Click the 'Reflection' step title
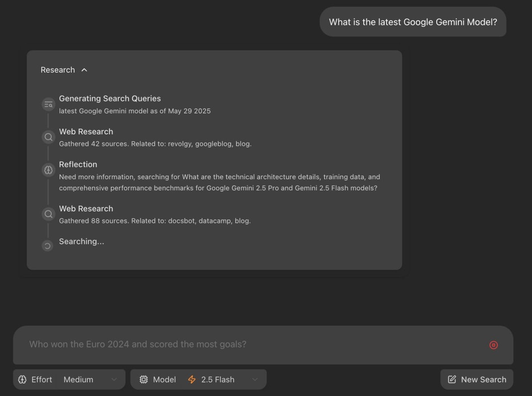The width and height of the screenshot is (532, 396). click(78, 165)
